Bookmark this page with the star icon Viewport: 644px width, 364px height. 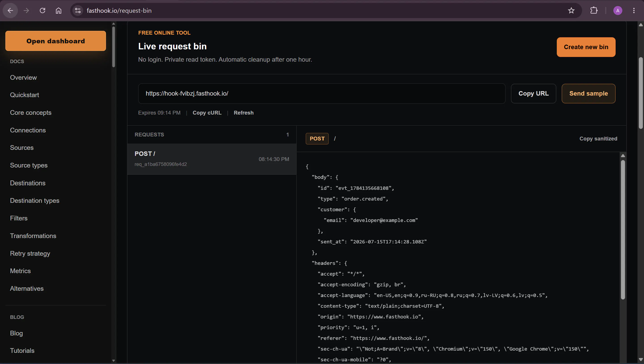[x=571, y=10]
